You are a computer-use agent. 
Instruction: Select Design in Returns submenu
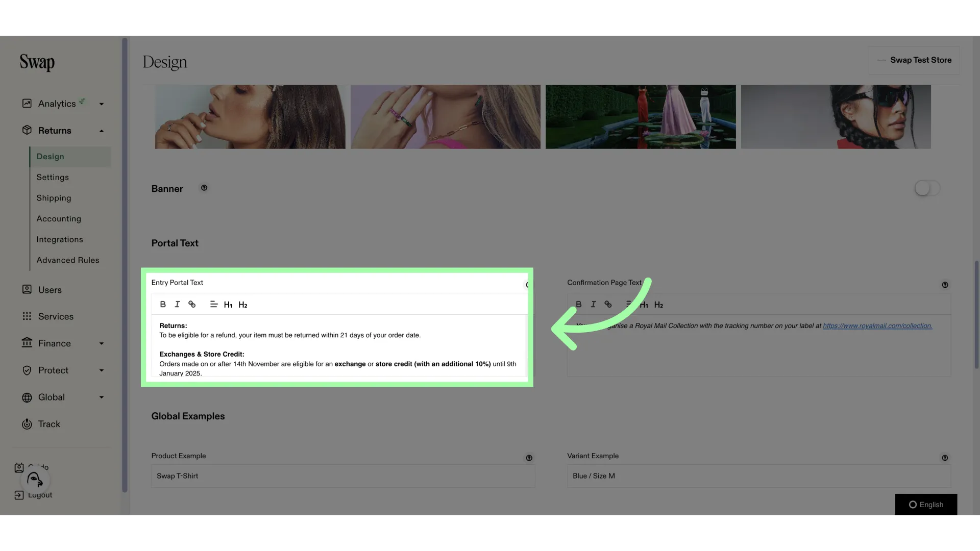70,157
